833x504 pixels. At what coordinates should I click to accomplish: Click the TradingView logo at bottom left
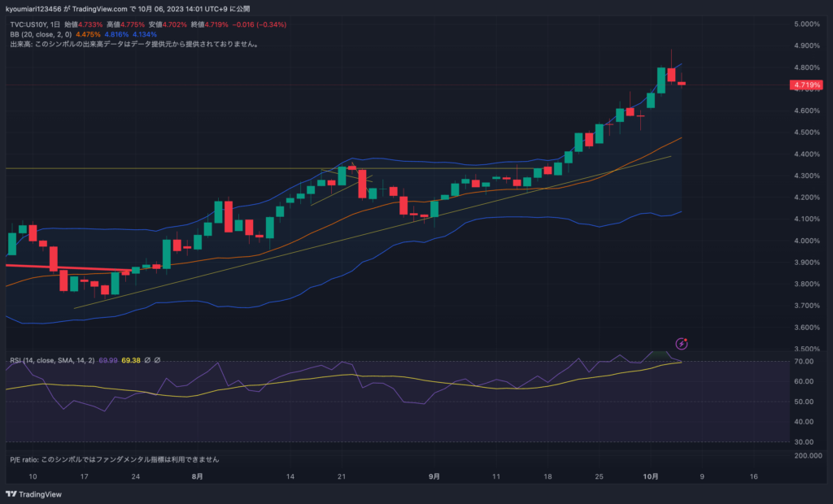(x=33, y=494)
